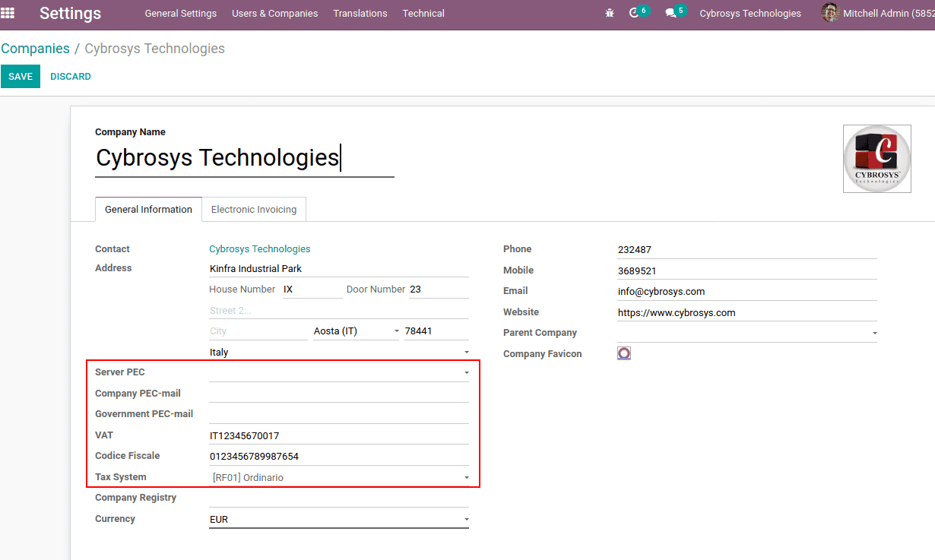The height and width of the screenshot is (560, 935).
Task: Click the ZIP field 78441
Action: tap(436, 331)
